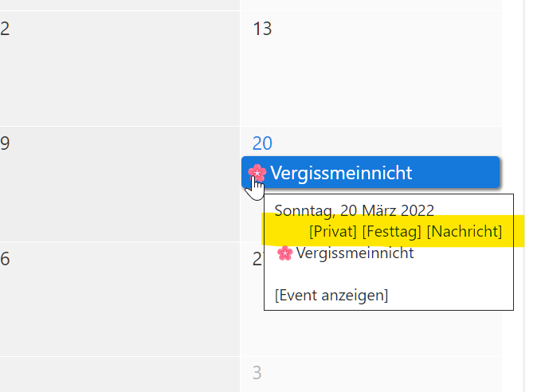This screenshot has height=392, width=545.
Task: Click the cut-off day number beside day 13
Action: [5, 29]
